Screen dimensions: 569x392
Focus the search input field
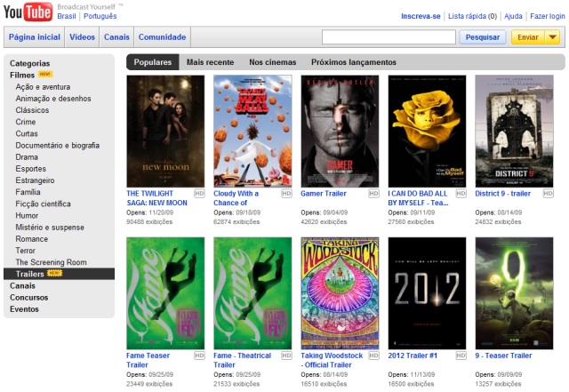(389, 37)
